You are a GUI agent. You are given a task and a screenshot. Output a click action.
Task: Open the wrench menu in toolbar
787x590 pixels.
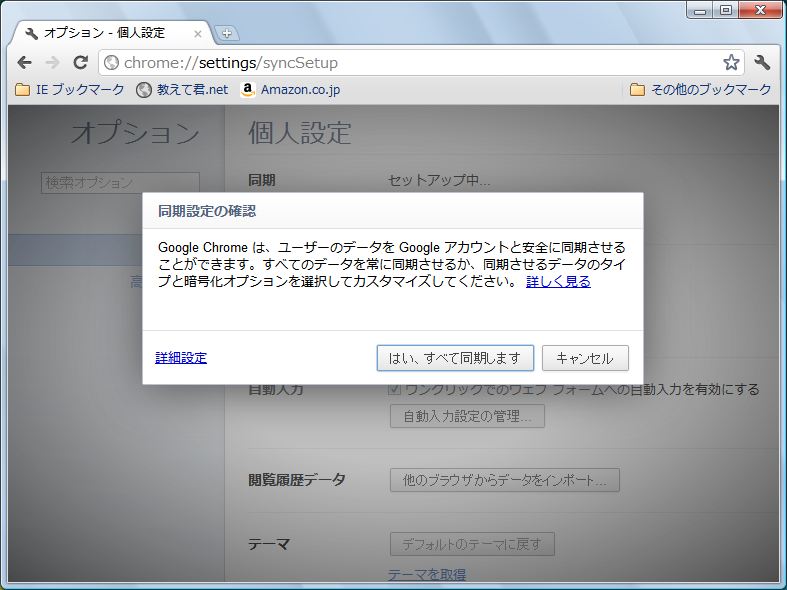(762, 63)
